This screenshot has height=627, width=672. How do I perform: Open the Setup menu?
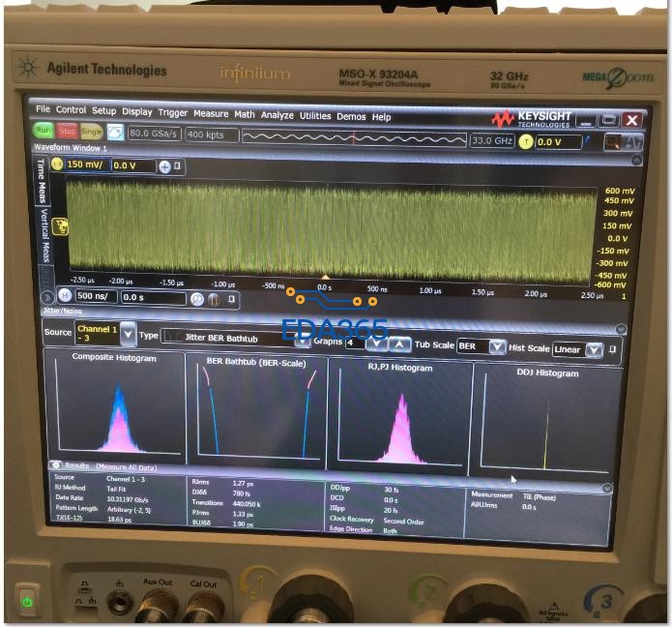point(103,110)
